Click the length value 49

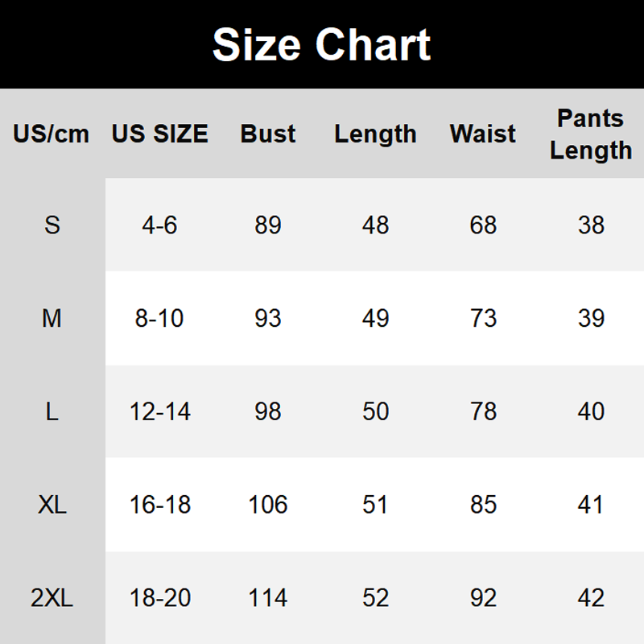pos(375,318)
